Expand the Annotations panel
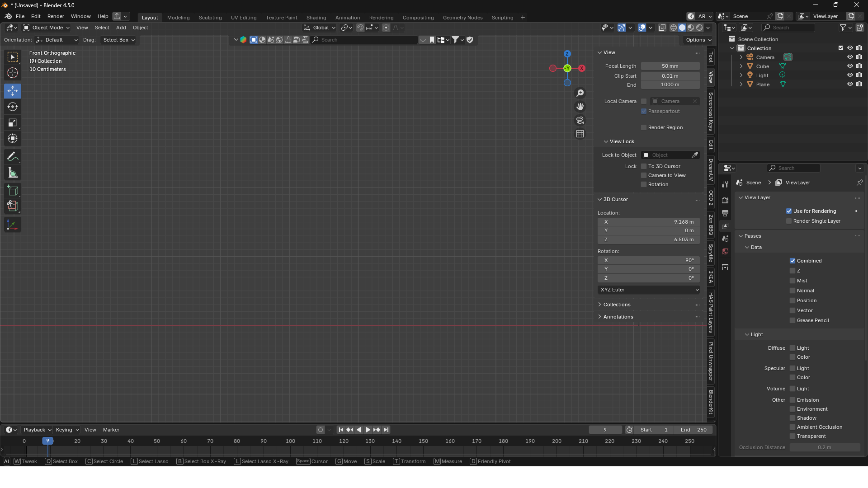Viewport: 868px width, 488px height. tap(618, 317)
